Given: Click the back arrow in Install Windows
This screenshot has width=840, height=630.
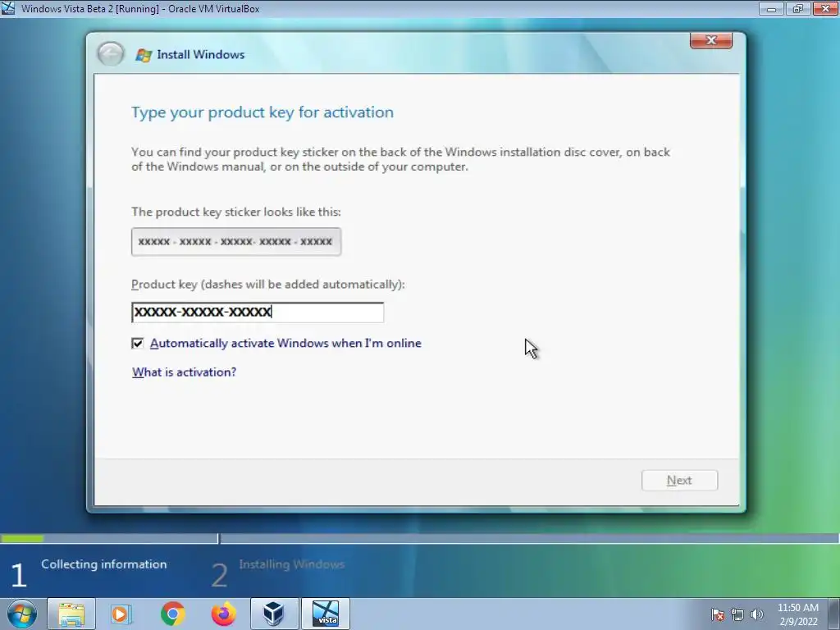Looking at the screenshot, I should pyautogui.click(x=111, y=54).
